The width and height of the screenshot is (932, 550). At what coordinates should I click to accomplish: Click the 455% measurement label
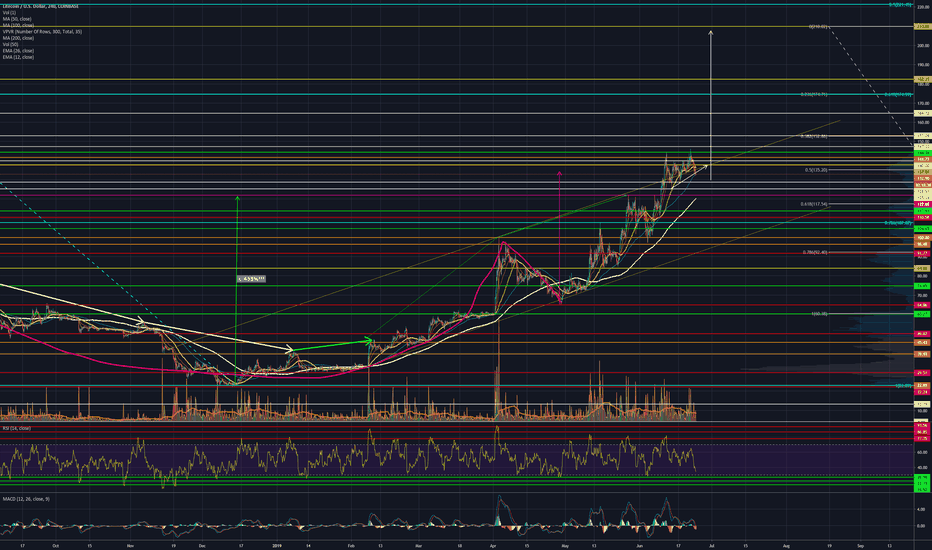tap(251, 279)
